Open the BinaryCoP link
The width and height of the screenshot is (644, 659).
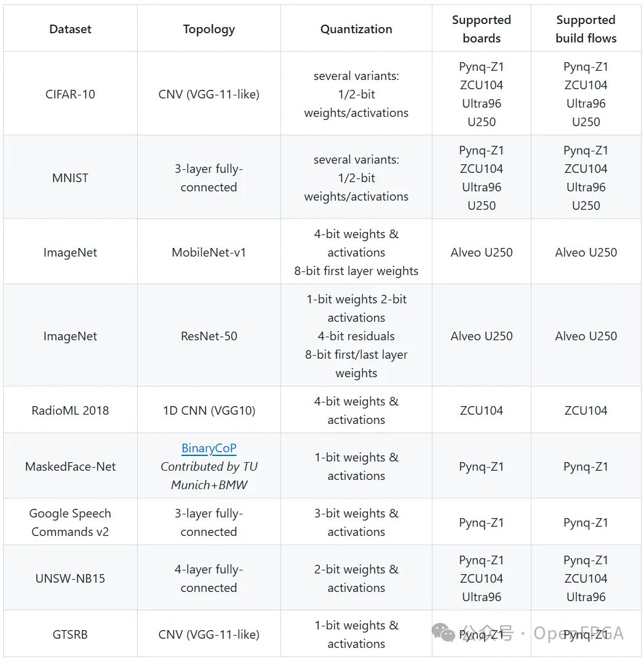(x=209, y=448)
